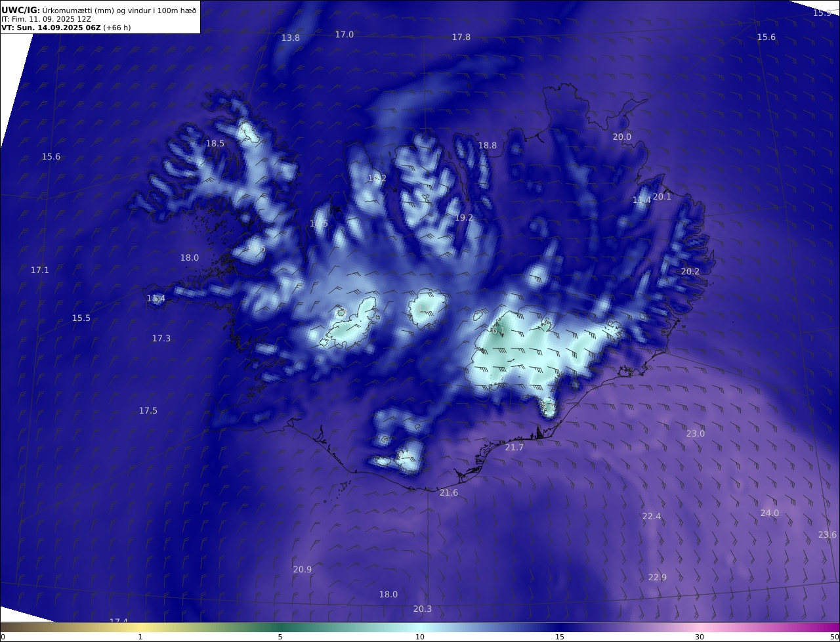
Task: Click the 21.7 value label
Action: point(514,448)
